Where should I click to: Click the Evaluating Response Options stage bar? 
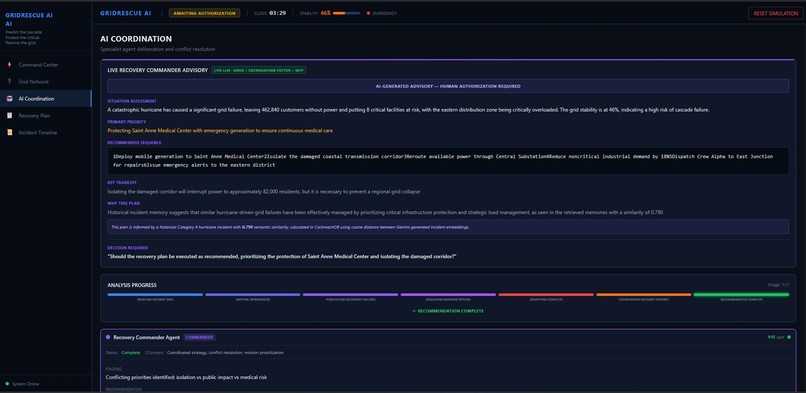[x=448, y=294]
